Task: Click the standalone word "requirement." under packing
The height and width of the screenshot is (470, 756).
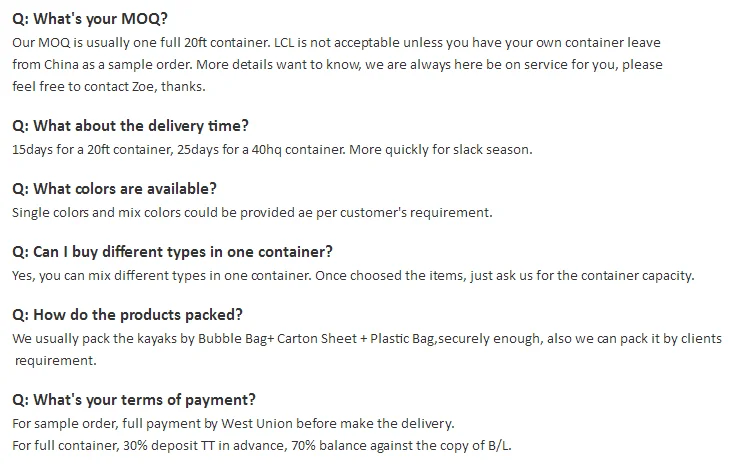Action: coord(56,360)
